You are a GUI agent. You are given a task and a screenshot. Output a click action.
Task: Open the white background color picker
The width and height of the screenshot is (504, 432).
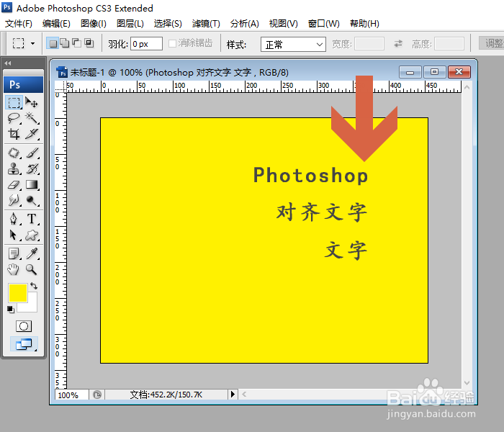point(32,305)
